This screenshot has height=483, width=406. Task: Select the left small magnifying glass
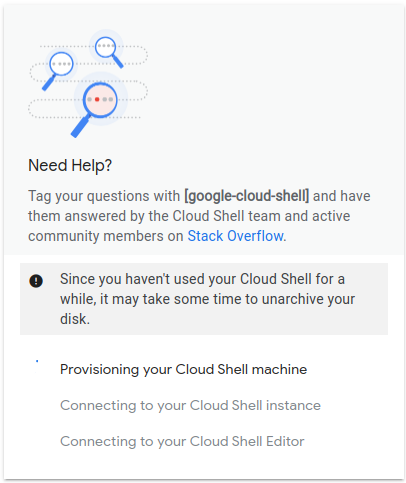coord(58,70)
